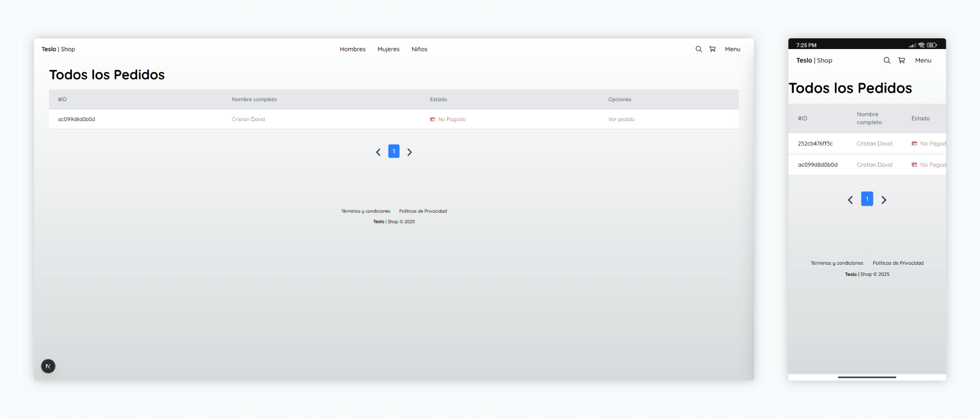
Task: Click the mobile status bar battery icon
Action: [x=932, y=45]
